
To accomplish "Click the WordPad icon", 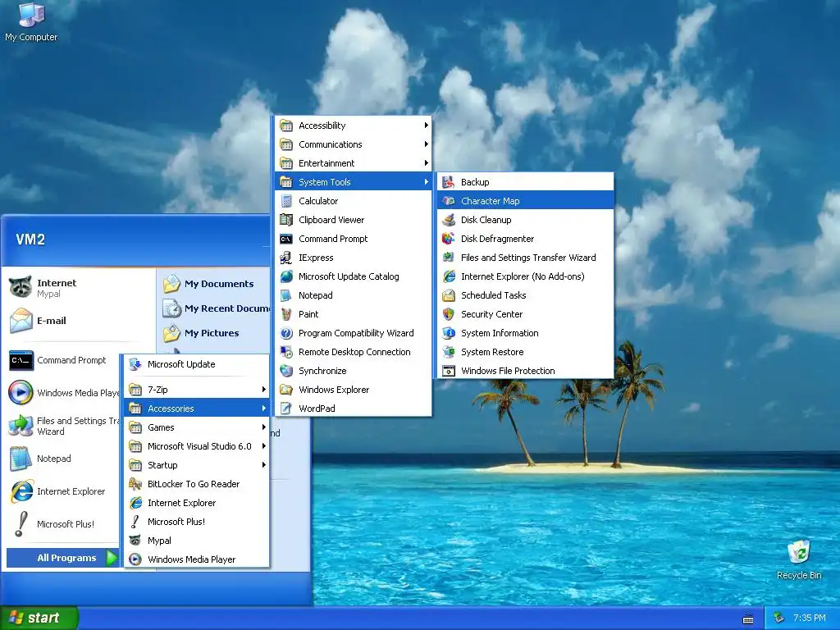I will (286, 409).
